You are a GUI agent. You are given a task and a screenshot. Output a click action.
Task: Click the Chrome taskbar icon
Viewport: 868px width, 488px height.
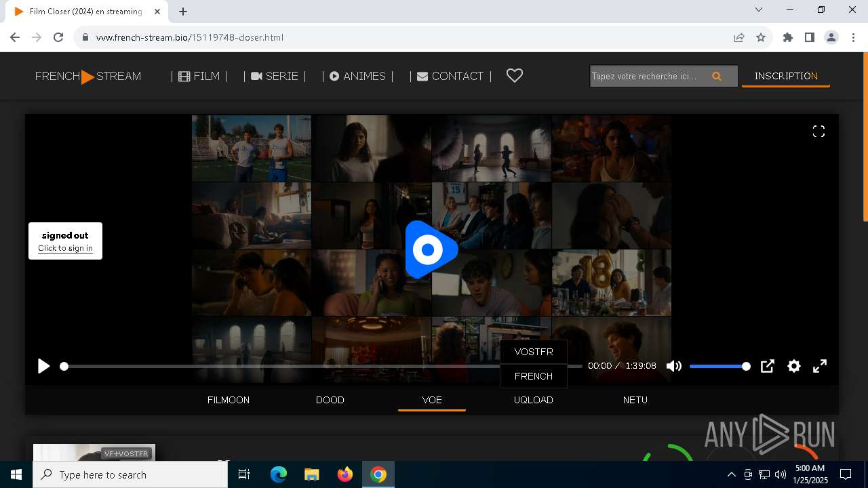point(378,474)
